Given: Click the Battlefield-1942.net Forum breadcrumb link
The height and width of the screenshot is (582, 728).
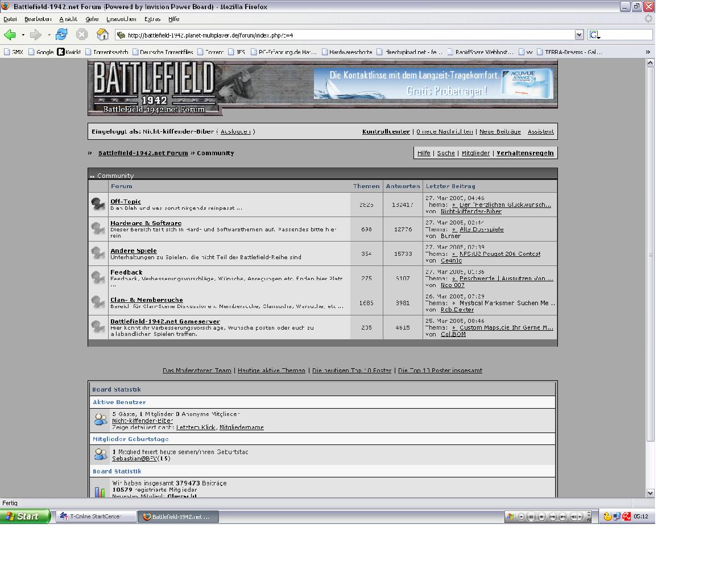Looking at the screenshot, I should click(x=143, y=153).
